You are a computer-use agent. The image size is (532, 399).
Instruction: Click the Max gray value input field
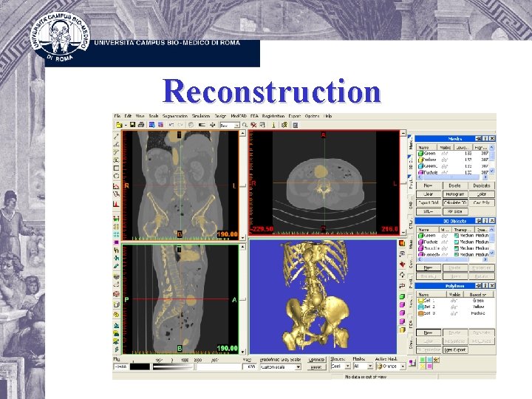[x=250, y=366]
